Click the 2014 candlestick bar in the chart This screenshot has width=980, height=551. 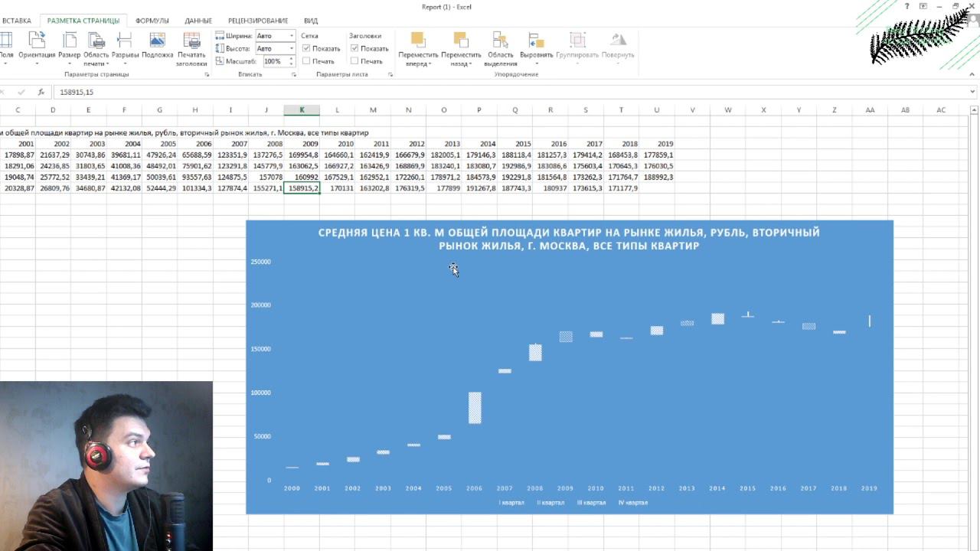(x=717, y=318)
